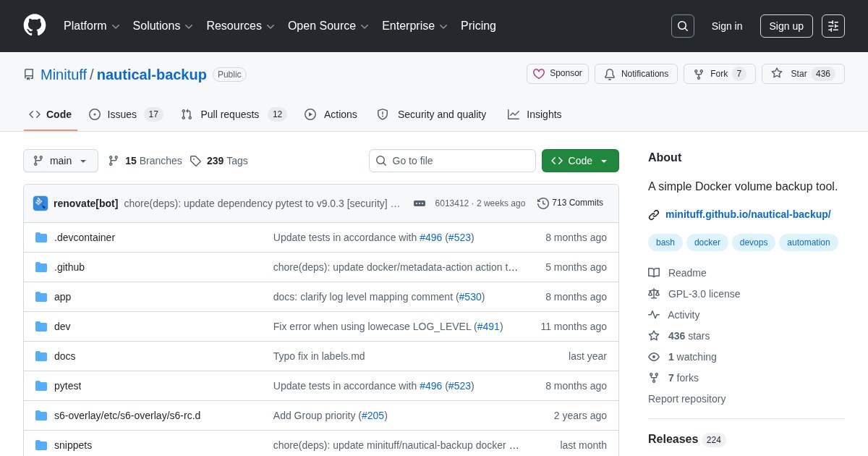868x456 pixels.
Task: Select the devops topic tag
Action: (754, 242)
